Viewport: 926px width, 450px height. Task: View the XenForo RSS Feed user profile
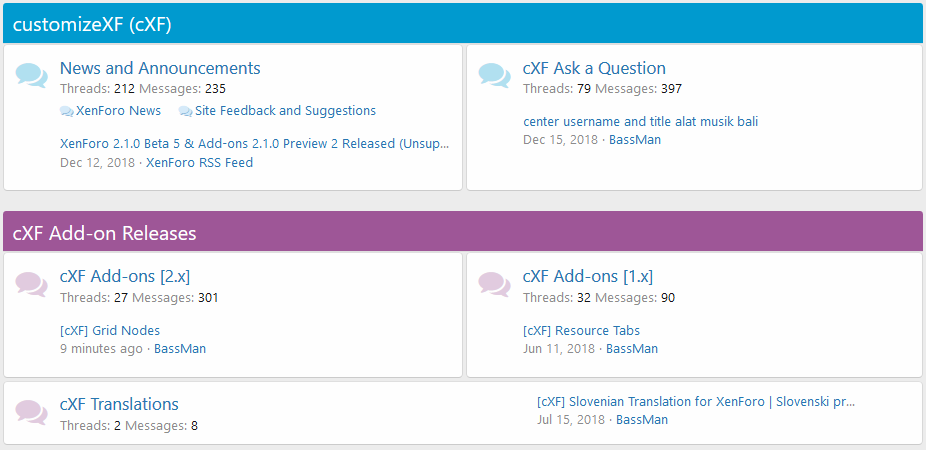[x=199, y=162]
